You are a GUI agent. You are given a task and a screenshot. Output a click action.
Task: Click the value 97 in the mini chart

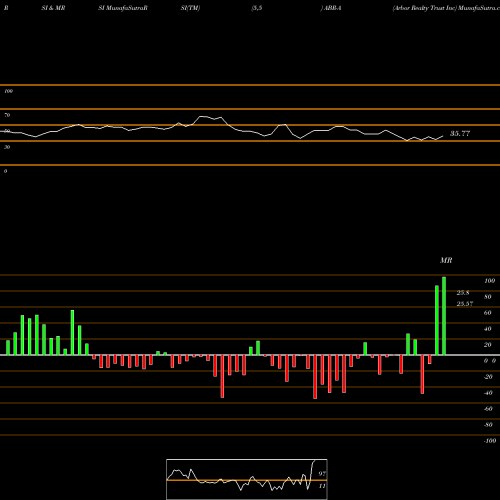pyautogui.click(x=322, y=473)
